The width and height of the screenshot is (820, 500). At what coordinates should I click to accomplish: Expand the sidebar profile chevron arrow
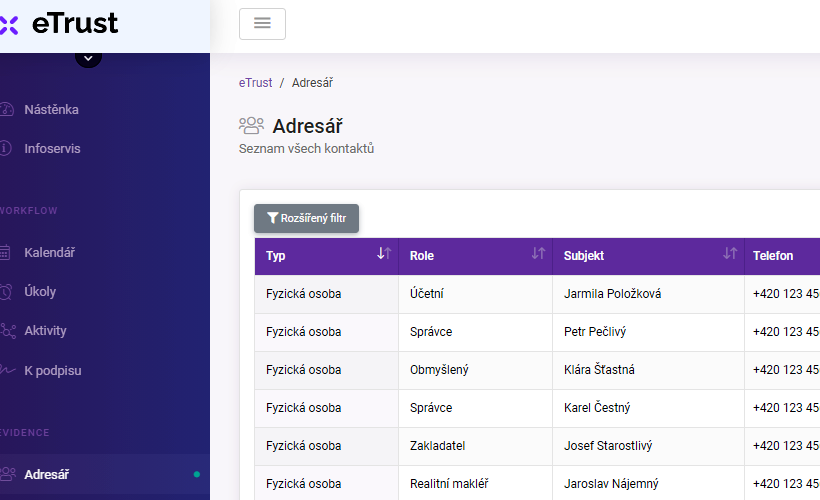[88, 58]
